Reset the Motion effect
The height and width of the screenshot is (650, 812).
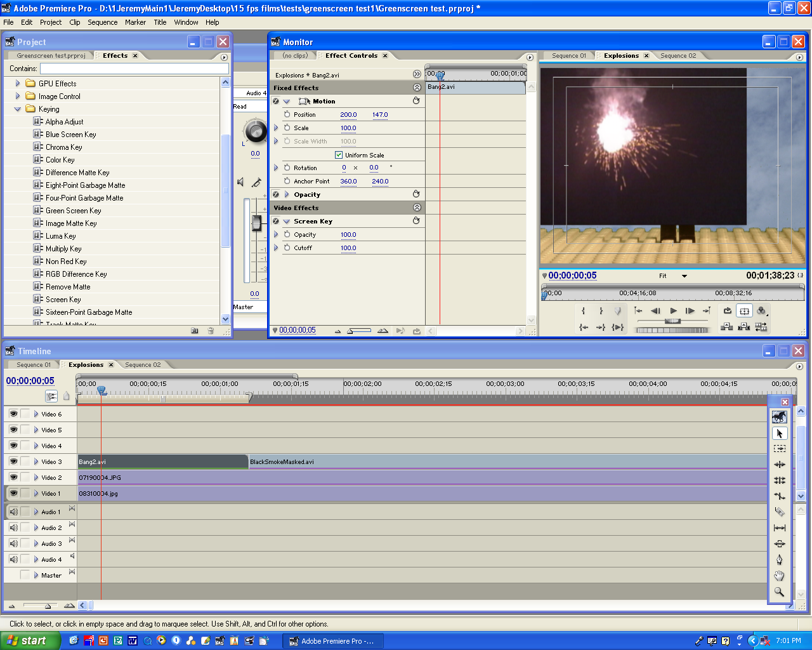(x=416, y=101)
